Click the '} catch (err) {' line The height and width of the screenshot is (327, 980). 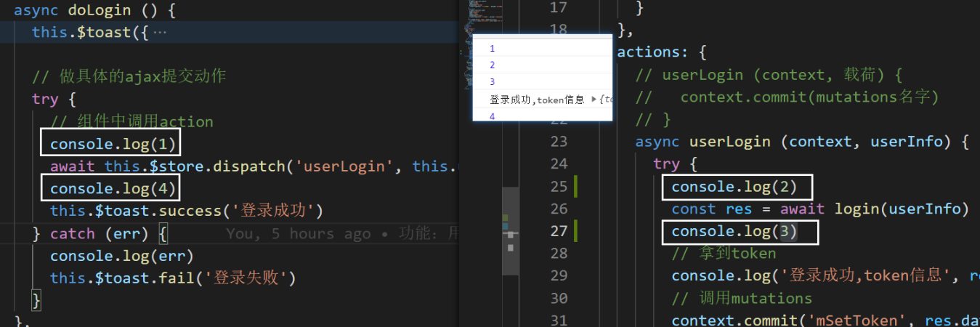click(100, 234)
